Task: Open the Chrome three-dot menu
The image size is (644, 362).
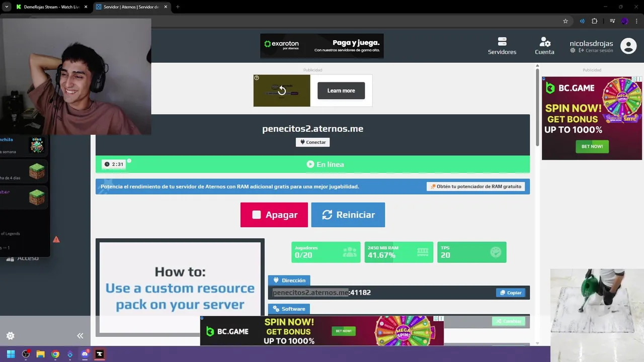Action: [x=637, y=21]
